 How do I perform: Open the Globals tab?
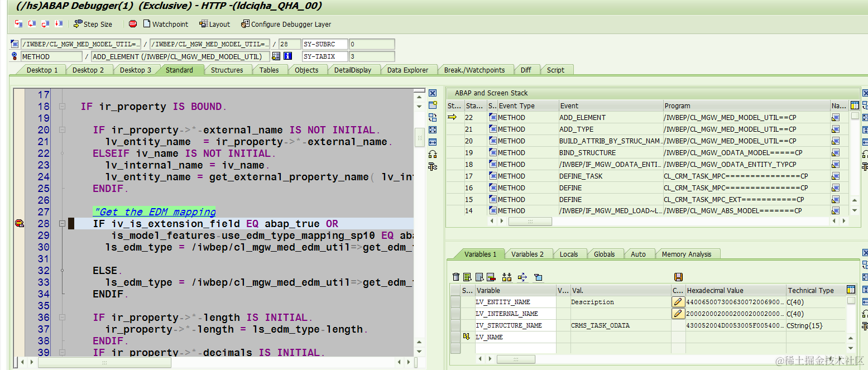click(604, 254)
